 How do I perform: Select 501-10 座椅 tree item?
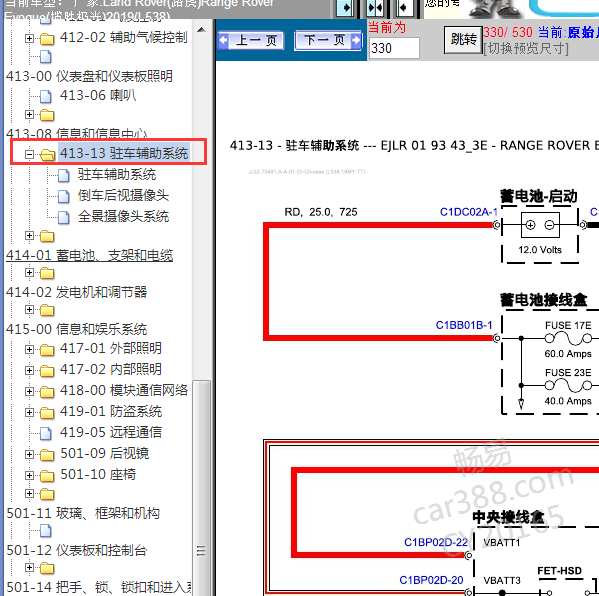[x=98, y=475]
